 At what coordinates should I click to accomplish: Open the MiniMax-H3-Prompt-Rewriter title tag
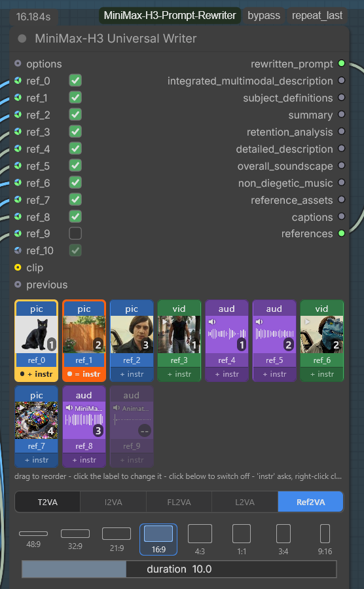[170, 16]
